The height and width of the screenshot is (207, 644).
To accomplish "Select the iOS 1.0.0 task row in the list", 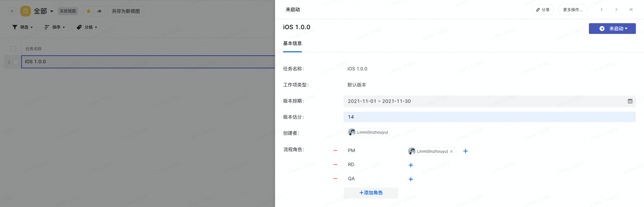I will pyautogui.click(x=148, y=62).
